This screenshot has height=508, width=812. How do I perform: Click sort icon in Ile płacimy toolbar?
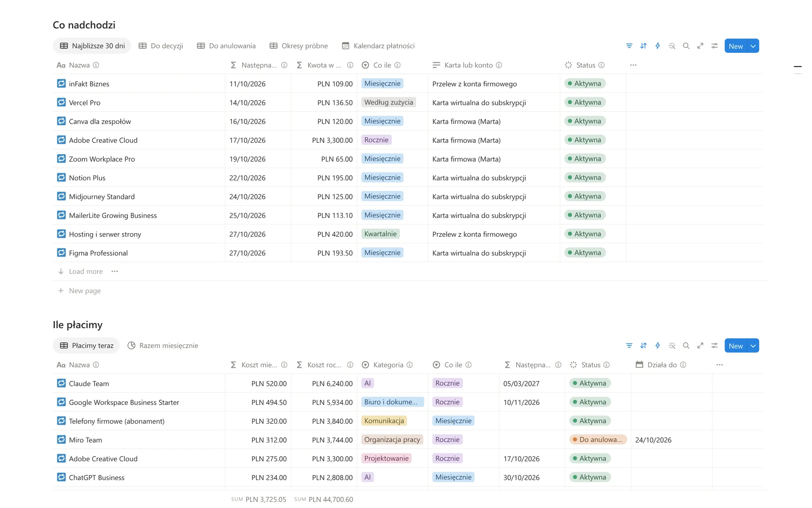point(644,345)
